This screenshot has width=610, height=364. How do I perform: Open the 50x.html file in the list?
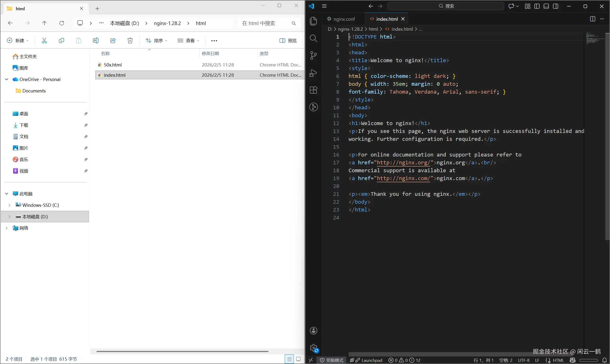[x=112, y=65]
